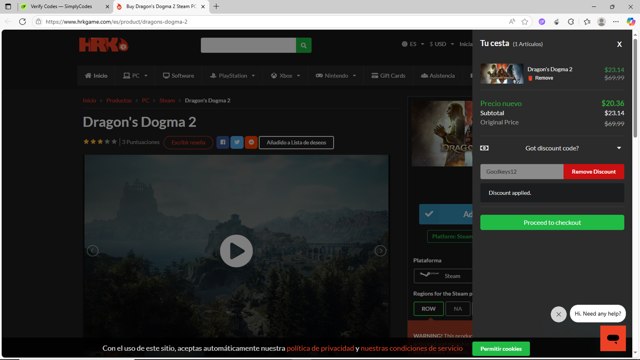Switch to Buy Dragon's Dogma 2 tab
This screenshot has width=640, height=360.
(161, 7)
